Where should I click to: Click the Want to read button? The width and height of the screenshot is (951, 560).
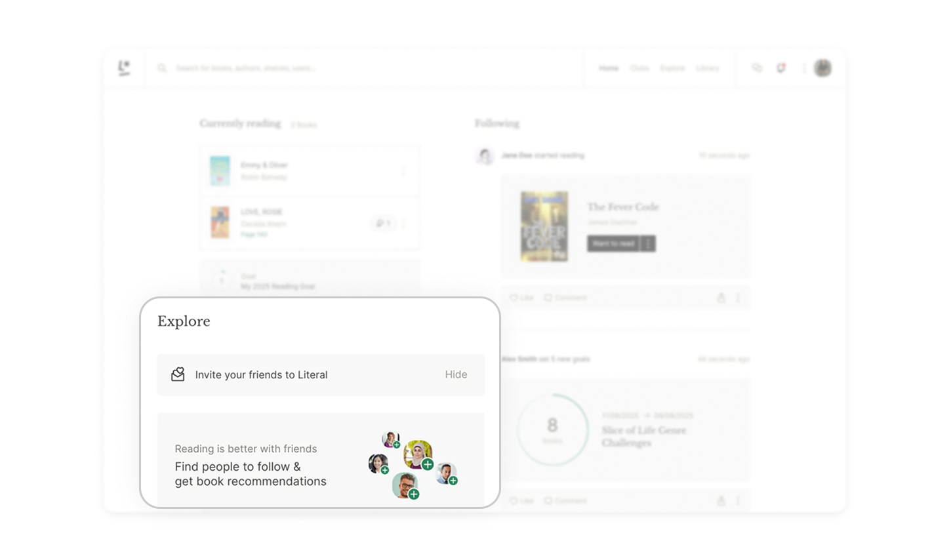coord(613,243)
